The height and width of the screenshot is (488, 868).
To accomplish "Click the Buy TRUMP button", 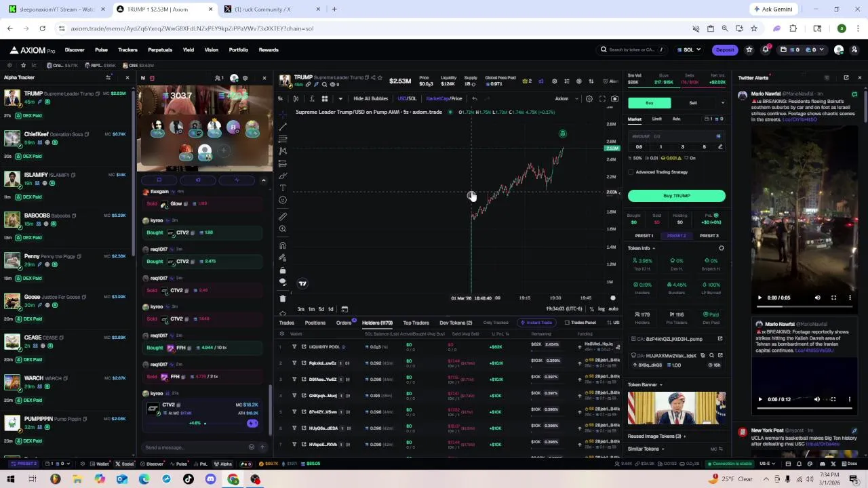I will 676,196.
